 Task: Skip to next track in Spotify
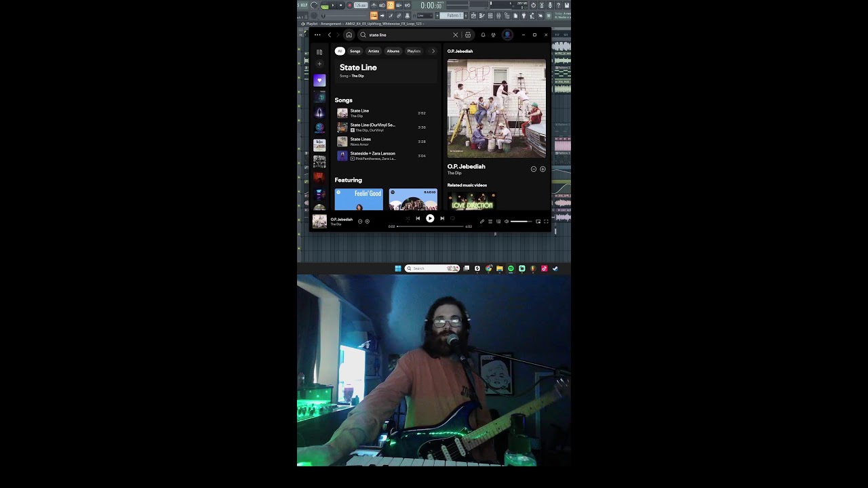coord(442,218)
